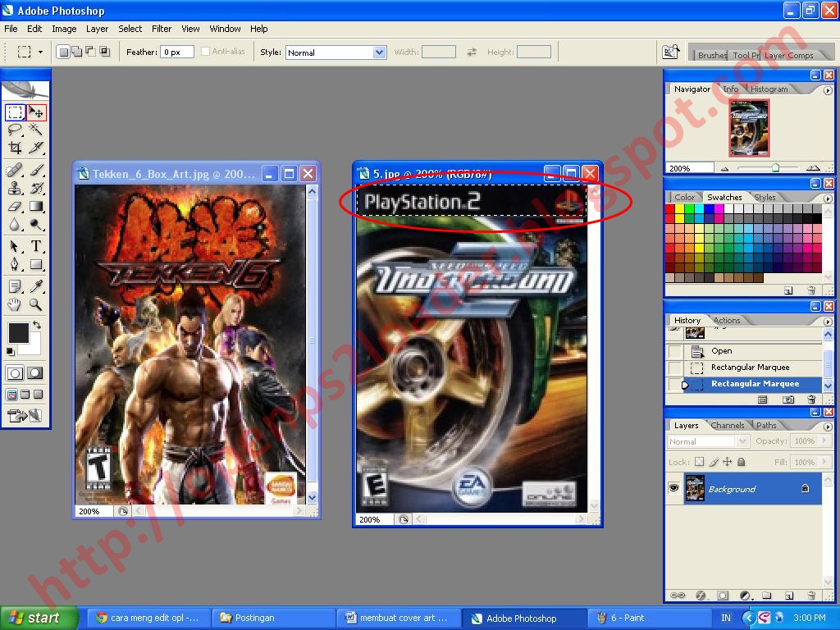Swap foreground and background colors

click(37, 325)
